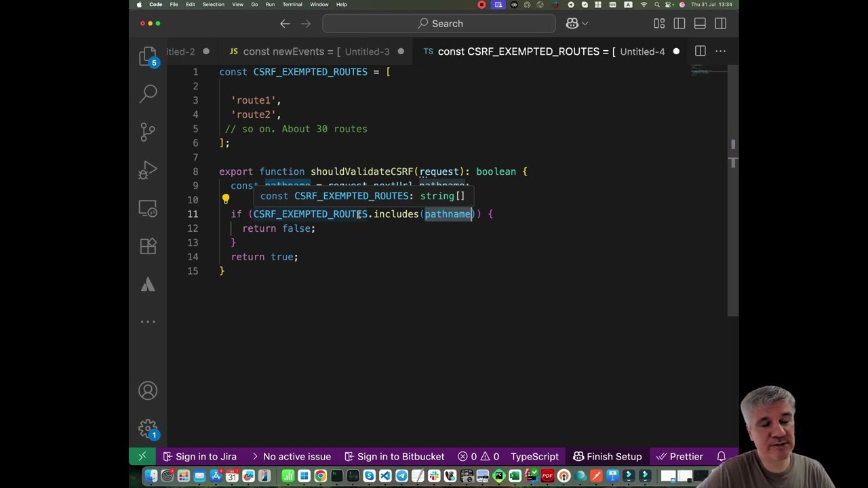Image resolution: width=868 pixels, height=488 pixels.
Task: Click the Prettier status bar item
Action: tap(679, 456)
